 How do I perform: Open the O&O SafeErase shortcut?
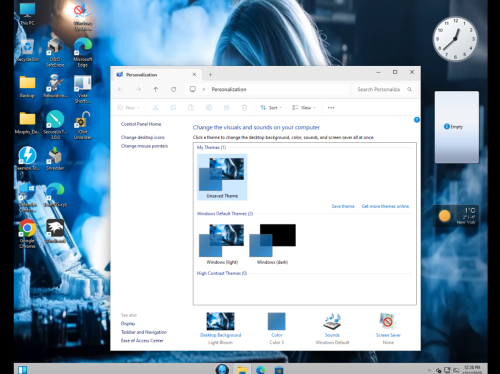pyautogui.click(x=55, y=52)
